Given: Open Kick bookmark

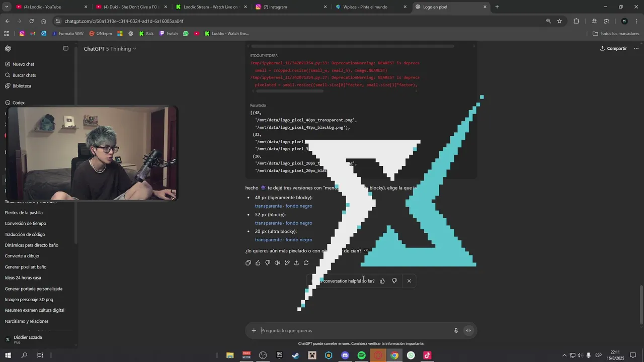Looking at the screenshot, I should pos(146,34).
